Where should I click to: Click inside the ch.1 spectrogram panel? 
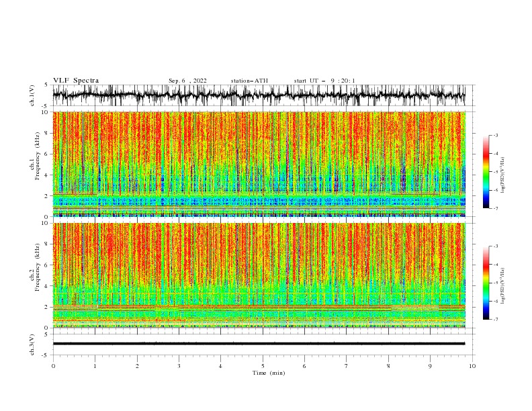click(259, 164)
